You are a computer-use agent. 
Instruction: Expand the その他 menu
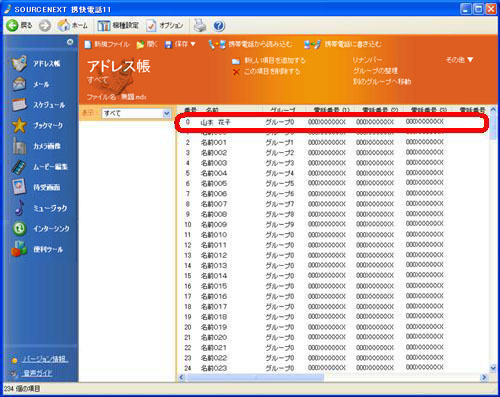coord(460,60)
